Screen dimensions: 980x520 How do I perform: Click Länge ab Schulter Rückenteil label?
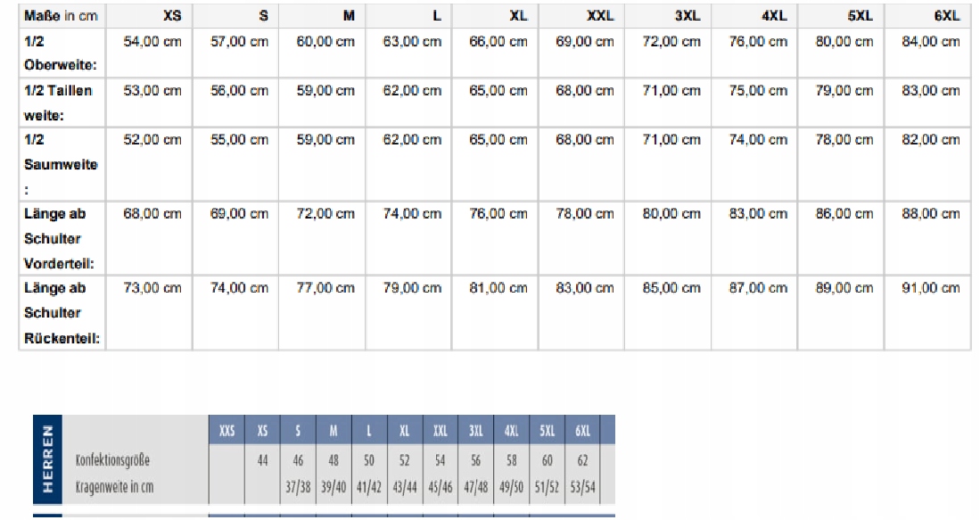tap(62, 312)
